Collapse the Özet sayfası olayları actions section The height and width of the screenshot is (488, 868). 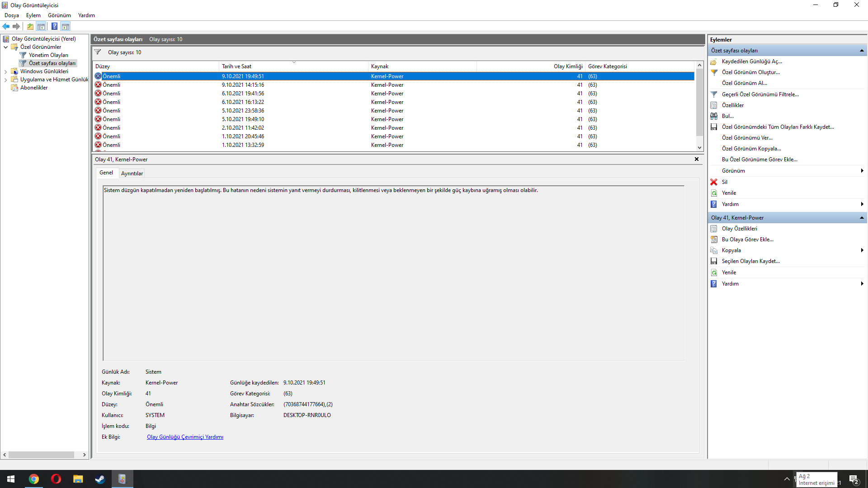(862, 51)
